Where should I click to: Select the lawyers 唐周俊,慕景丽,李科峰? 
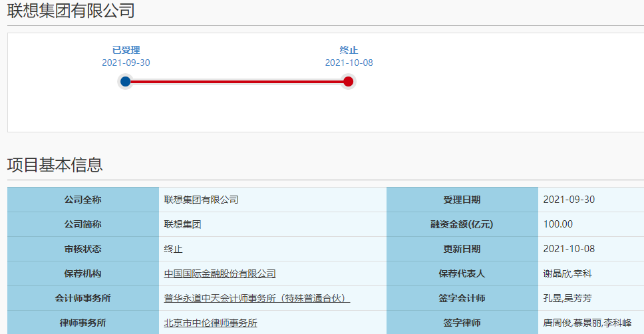pos(587,323)
